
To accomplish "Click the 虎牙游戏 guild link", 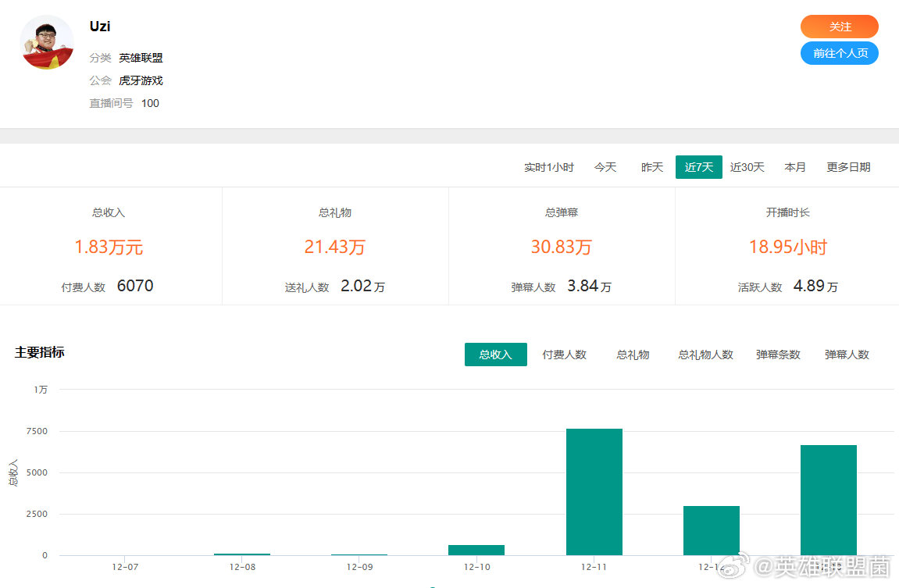I will pos(141,80).
